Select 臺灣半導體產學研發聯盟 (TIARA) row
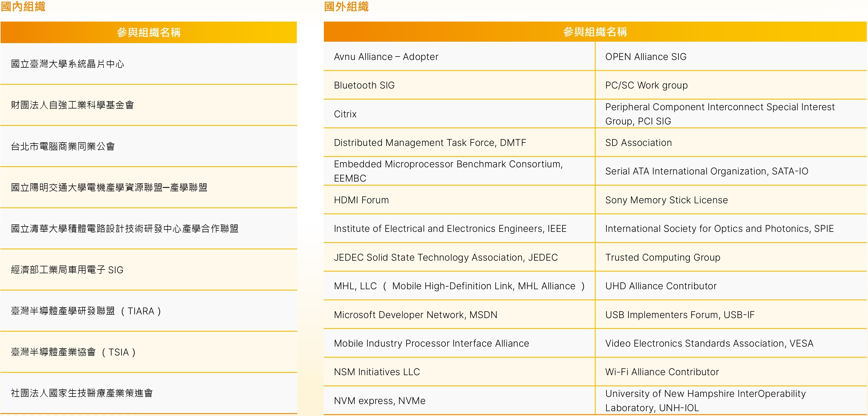868x416 pixels. (x=149, y=311)
